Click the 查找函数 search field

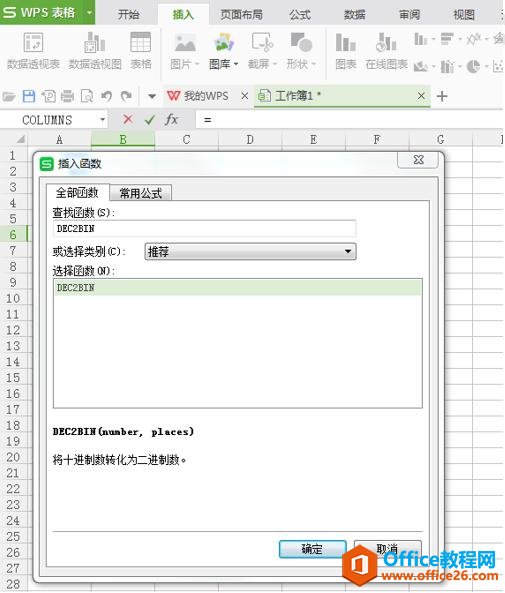point(205,228)
